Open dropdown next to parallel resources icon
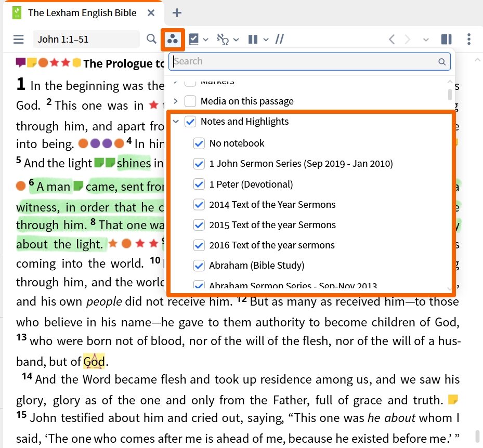The image size is (483, 448). [x=266, y=39]
